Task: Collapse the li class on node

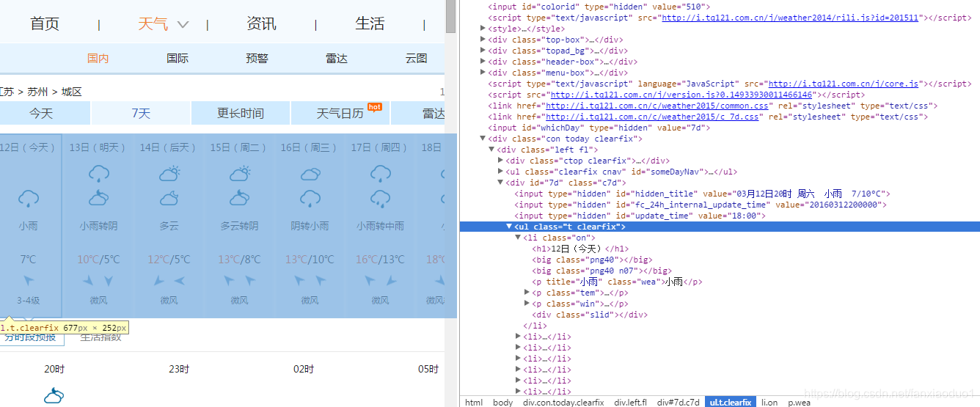Action: point(518,238)
